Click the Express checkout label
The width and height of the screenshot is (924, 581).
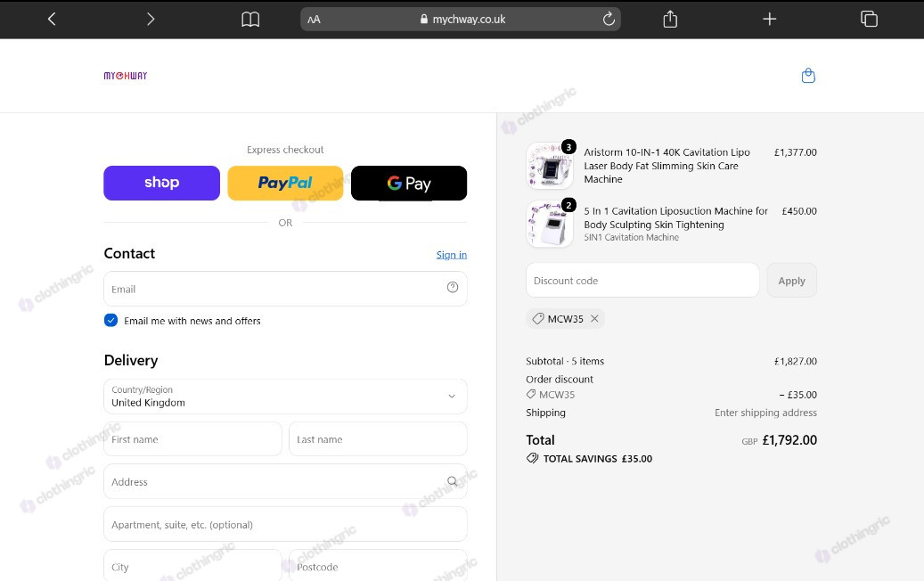[285, 150]
